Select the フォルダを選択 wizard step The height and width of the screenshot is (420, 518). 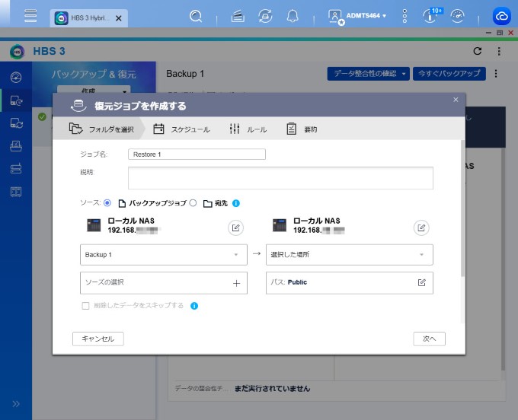[101, 129]
